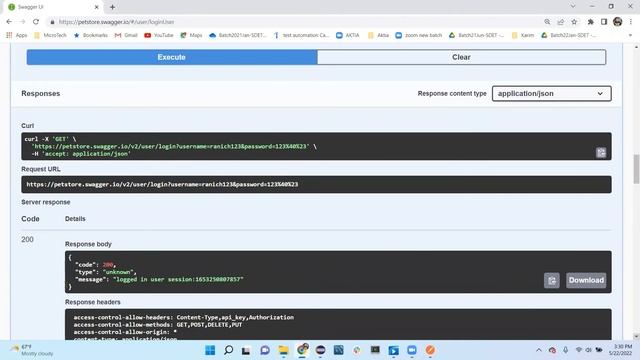The image size is (640, 360).
Task: Open the weather widget showing Mostly cloudy
Action: pyautogui.click(x=33, y=350)
